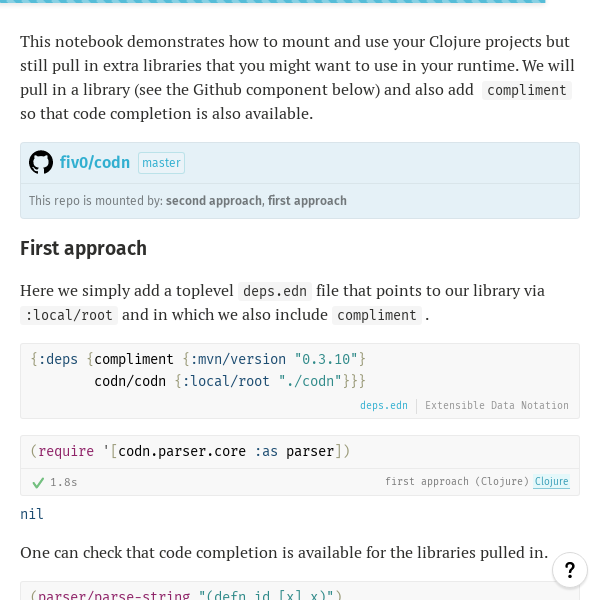The height and width of the screenshot is (600, 600).
Task: Click the GitHub octocat logo icon
Action: coord(41,162)
